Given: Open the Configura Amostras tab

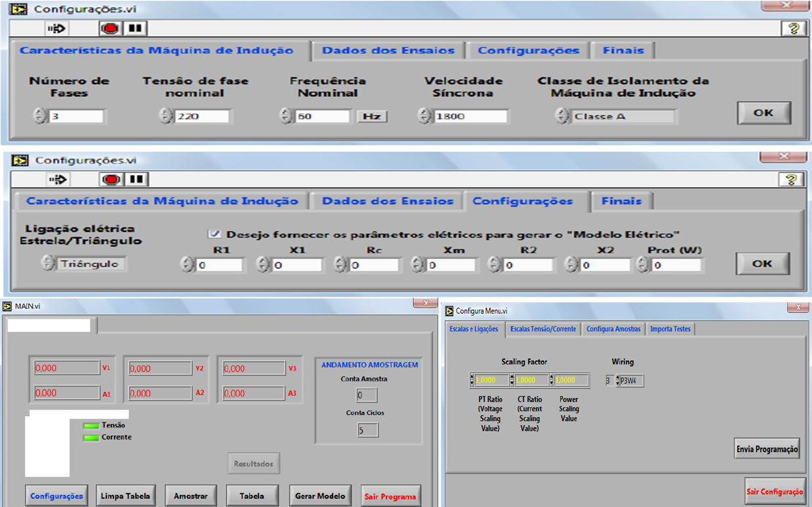Looking at the screenshot, I should tap(613, 329).
